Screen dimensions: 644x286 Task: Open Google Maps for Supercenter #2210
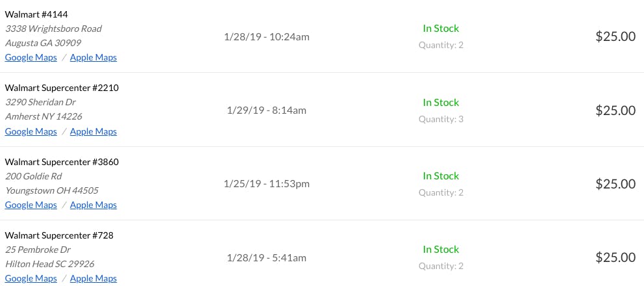coord(31,131)
